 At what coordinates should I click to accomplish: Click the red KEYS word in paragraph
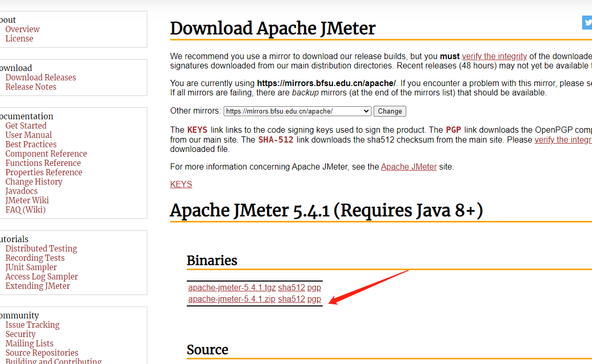[x=197, y=130]
